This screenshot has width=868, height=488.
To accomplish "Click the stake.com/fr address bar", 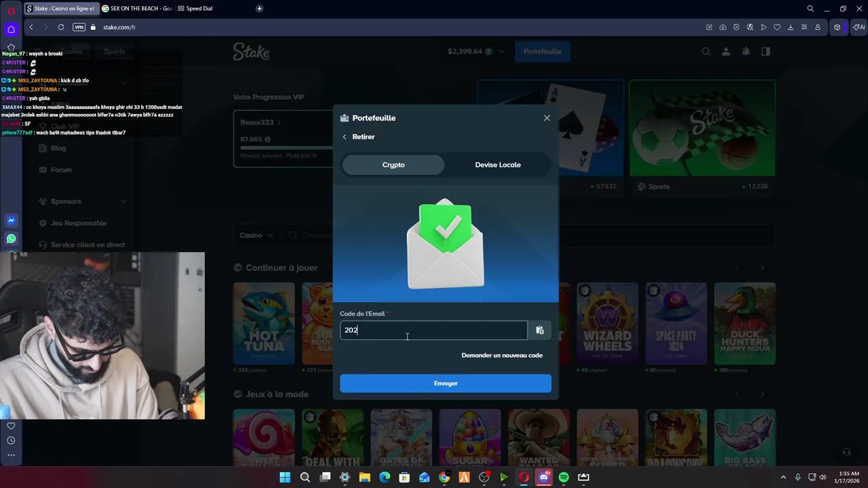I will click(119, 27).
